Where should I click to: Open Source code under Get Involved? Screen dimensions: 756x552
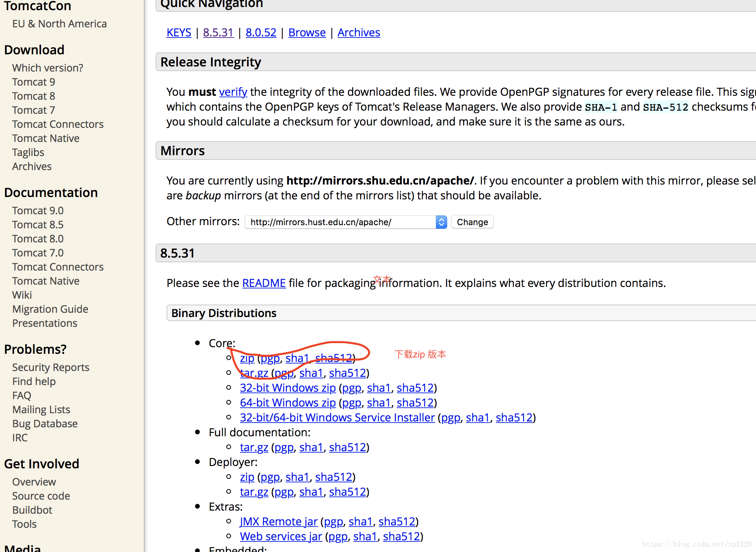pyautogui.click(x=41, y=496)
